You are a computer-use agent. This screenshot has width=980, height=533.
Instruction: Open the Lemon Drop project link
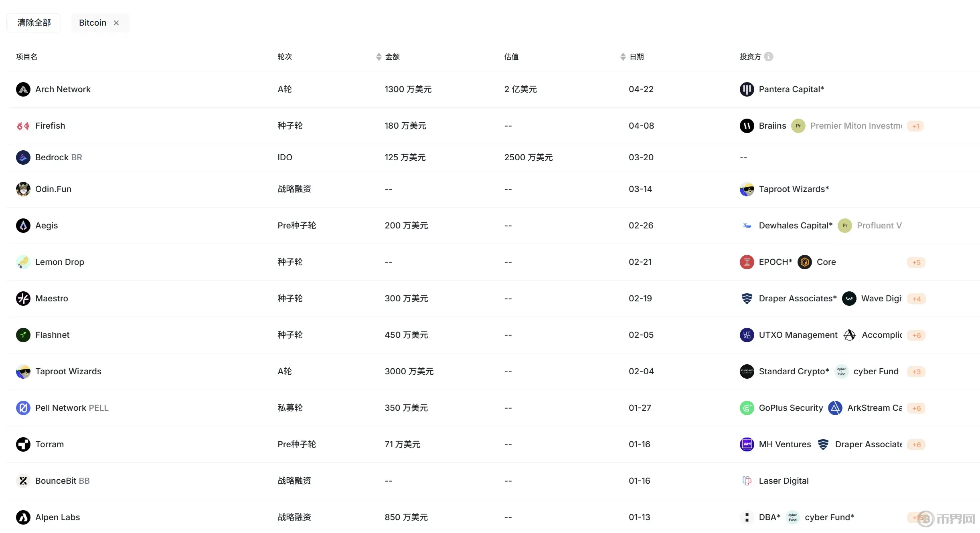[x=60, y=262]
